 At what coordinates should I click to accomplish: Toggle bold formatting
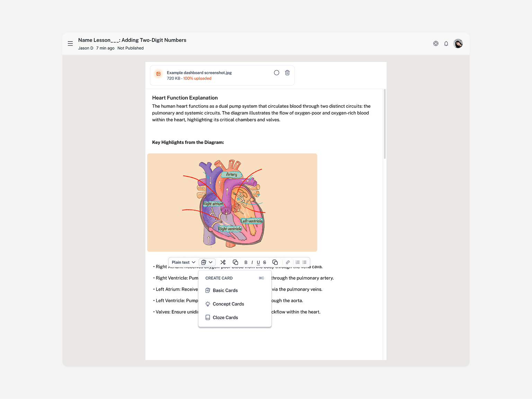(246, 262)
